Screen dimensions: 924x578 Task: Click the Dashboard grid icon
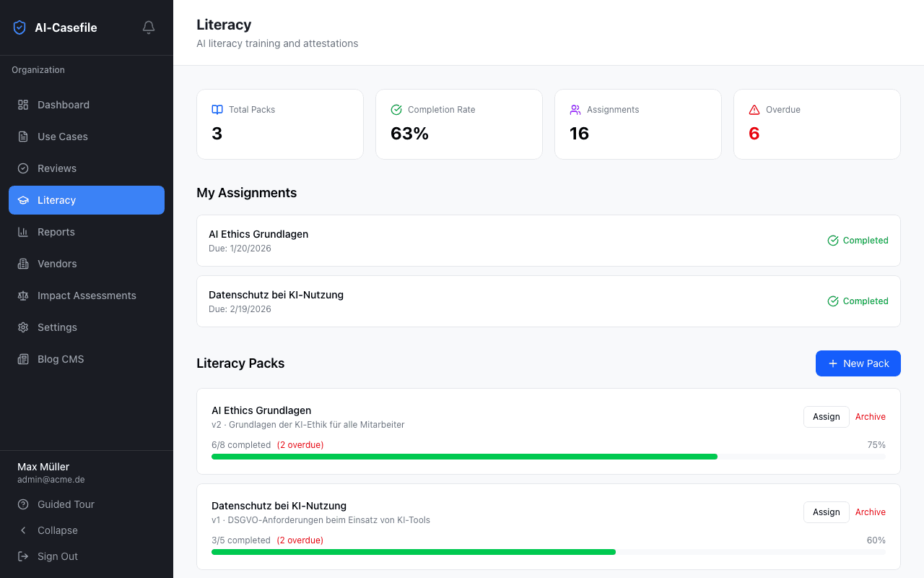tap(22, 105)
